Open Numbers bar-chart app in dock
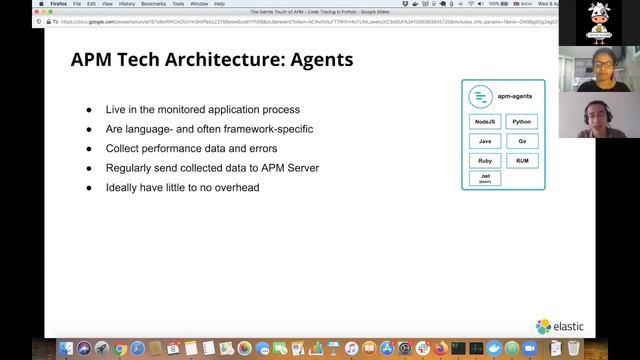This screenshot has height=360, width=640. 316,349
